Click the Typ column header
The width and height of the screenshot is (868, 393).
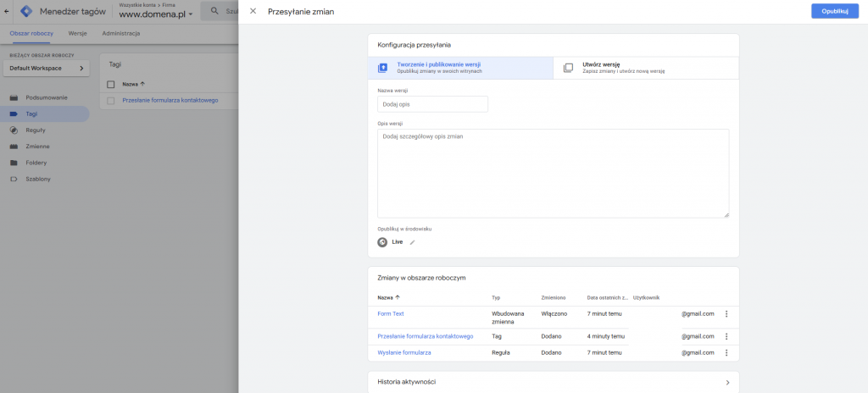(496, 298)
